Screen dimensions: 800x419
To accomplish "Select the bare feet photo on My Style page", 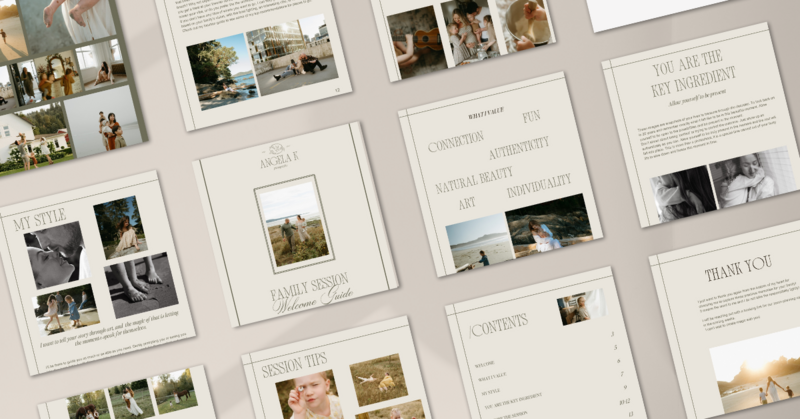I will pyautogui.click(x=141, y=284).
